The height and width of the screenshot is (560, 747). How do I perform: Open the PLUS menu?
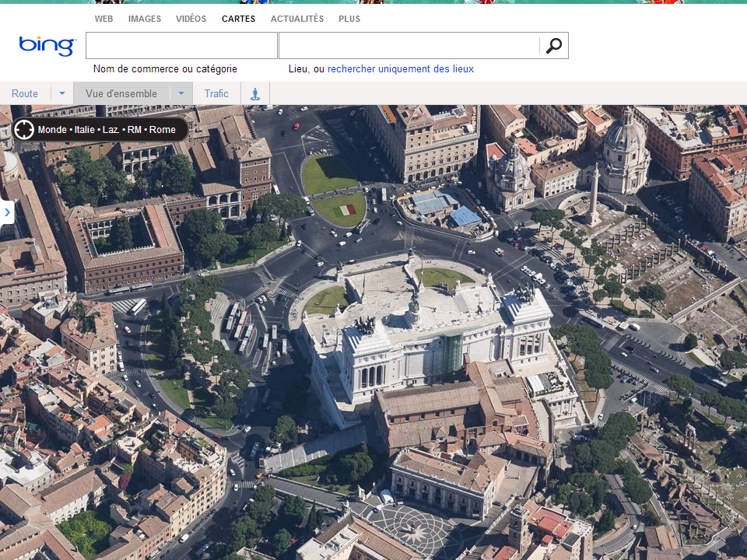(x=349, y=19)
